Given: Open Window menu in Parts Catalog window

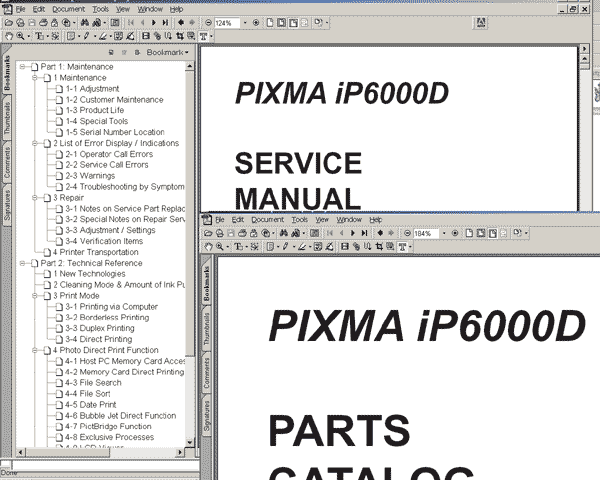Looking at the screenshot, I should (x=349, y=220).
